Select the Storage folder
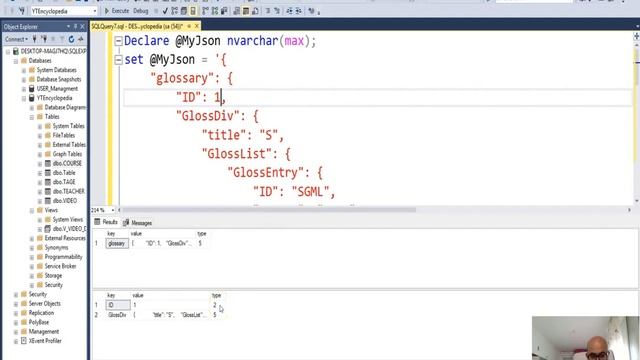 [53, 276]
